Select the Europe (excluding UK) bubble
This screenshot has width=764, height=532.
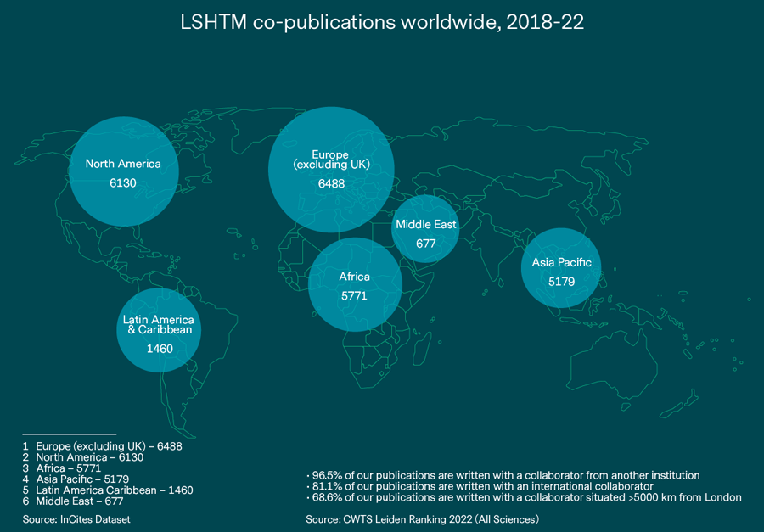pyautogui.click(x=330, y=168)
